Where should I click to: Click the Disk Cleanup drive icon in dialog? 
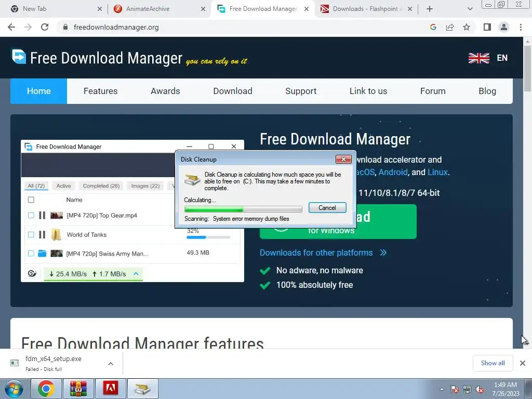tap(192, 179)
